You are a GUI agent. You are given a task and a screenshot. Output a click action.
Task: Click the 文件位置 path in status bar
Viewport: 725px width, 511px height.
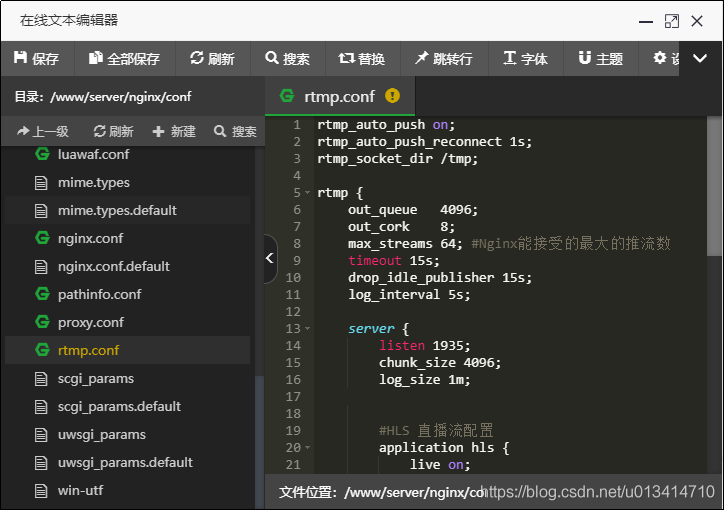pos(414,493)
